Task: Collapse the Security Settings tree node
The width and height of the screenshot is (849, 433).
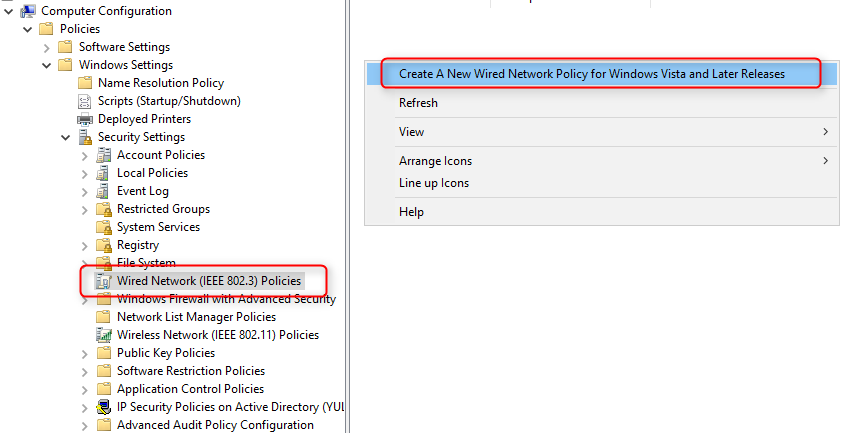Action: point(66,137)
